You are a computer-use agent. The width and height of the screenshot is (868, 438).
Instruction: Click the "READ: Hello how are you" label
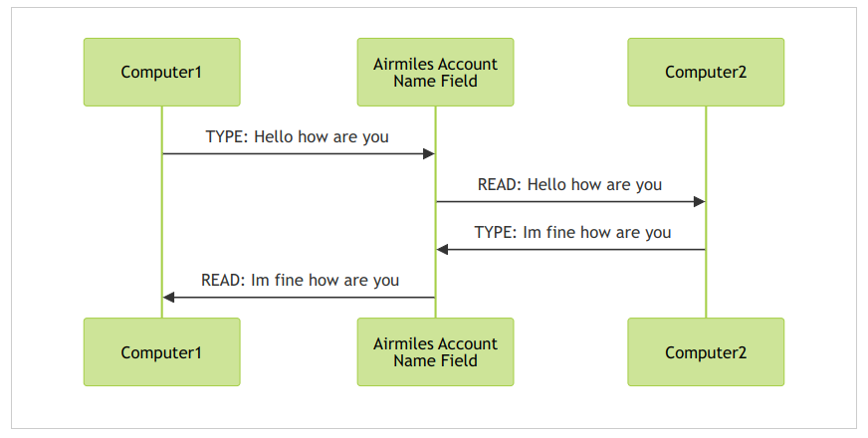569,184
